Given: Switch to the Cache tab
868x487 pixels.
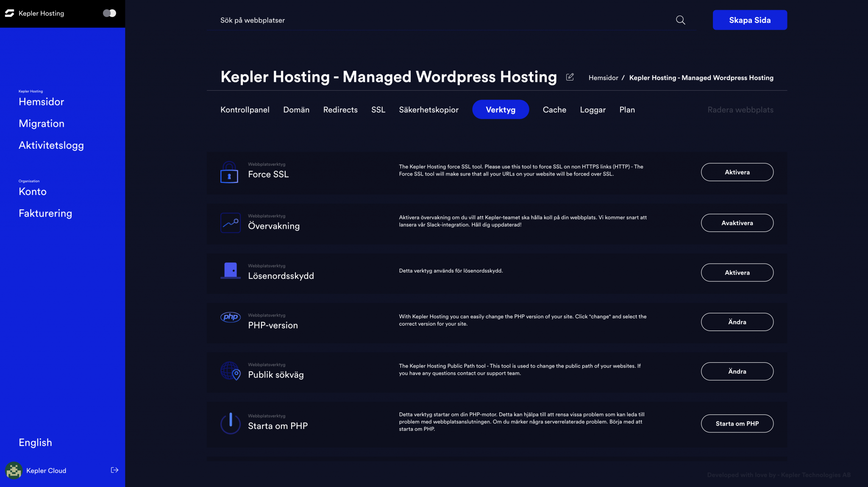Looking at the screenshot, I should 554,109.
